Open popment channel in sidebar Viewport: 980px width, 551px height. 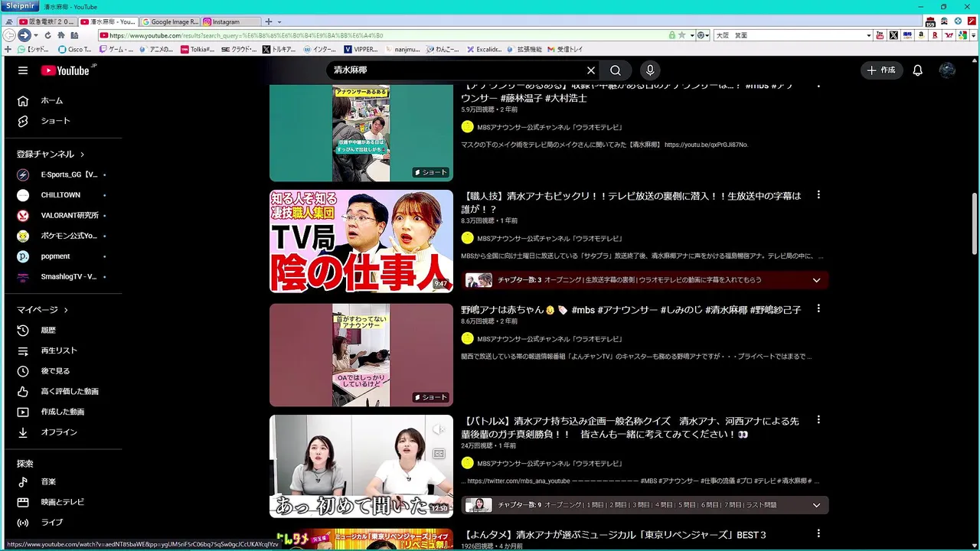(61, 256)
